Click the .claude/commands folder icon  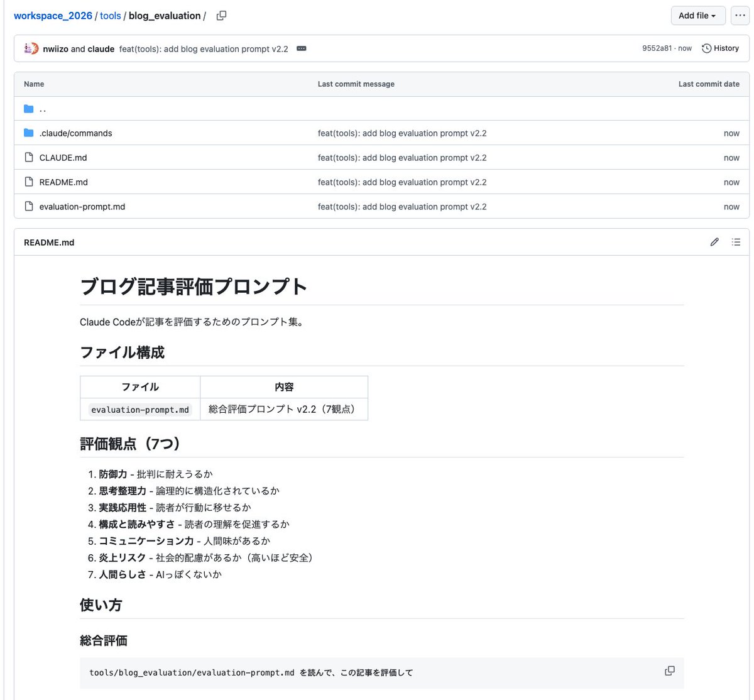[x=29, y=133]
